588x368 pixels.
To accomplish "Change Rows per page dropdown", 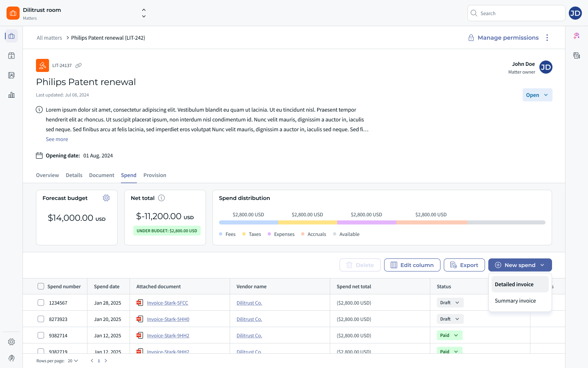I will 73,361.
